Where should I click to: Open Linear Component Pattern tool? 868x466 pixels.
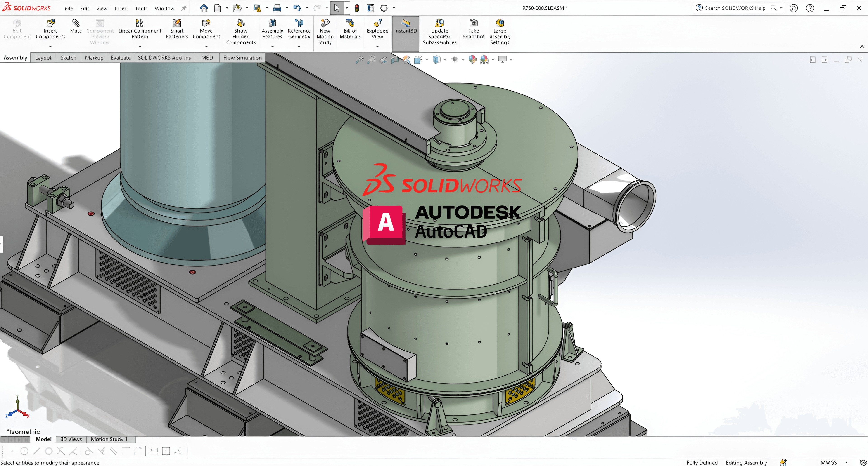tap(140, 29)
